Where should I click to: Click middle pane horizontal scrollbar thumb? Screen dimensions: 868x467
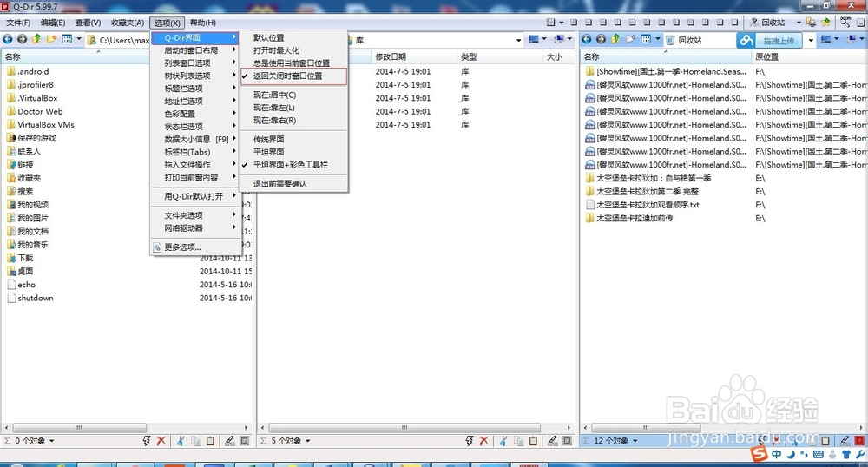click(x=404, y=428)
